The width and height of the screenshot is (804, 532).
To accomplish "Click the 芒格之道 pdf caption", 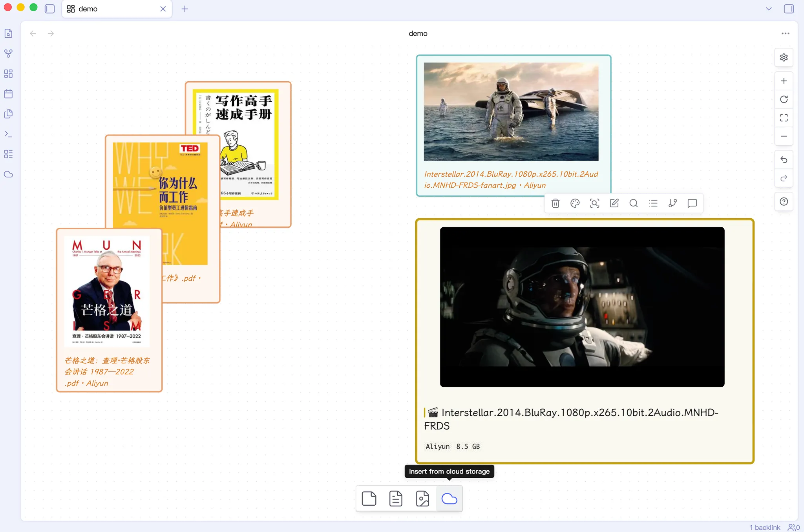I will [x=107, y=371].
